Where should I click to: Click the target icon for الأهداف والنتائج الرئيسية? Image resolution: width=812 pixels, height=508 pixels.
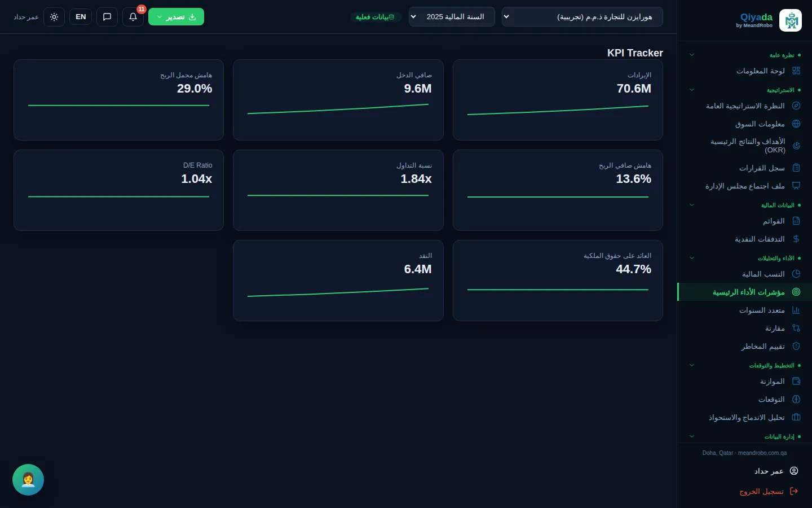796,146
